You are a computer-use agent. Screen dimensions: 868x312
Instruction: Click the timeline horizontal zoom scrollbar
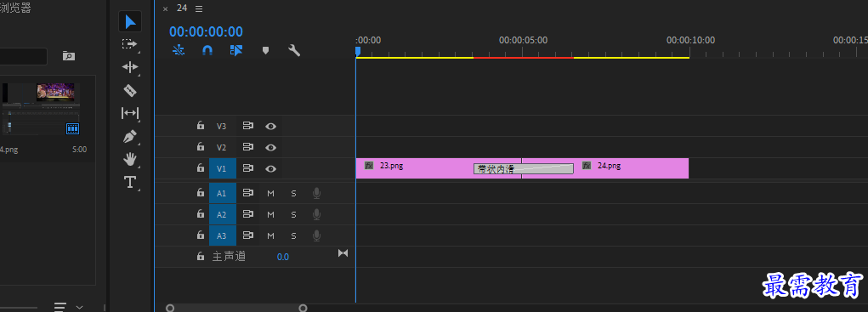236,308
